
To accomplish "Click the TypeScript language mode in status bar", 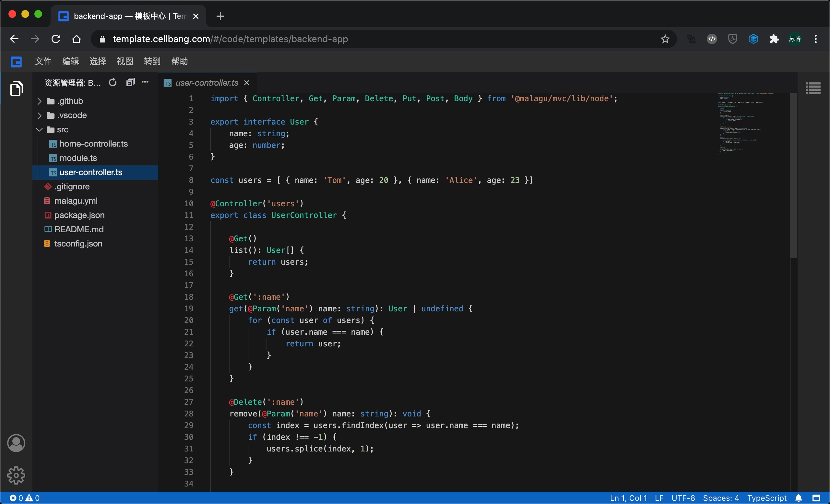I will point(767,498).
